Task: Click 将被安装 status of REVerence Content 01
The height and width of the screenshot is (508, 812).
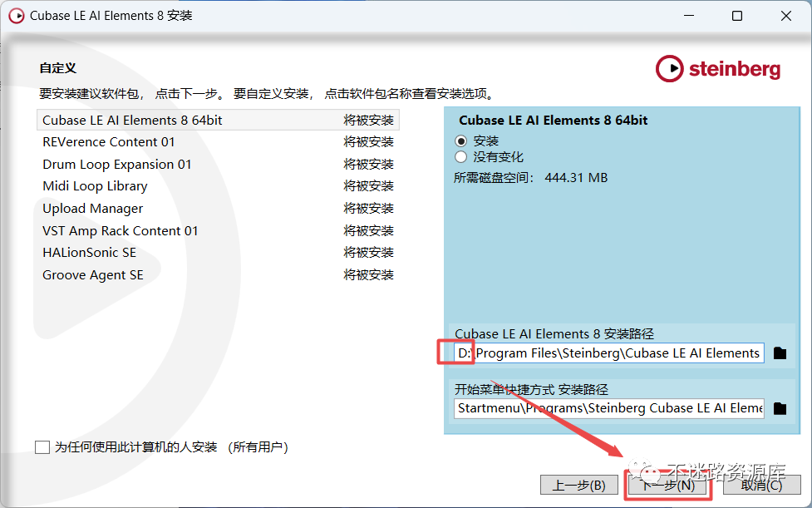Action: [x=369, y=142]
